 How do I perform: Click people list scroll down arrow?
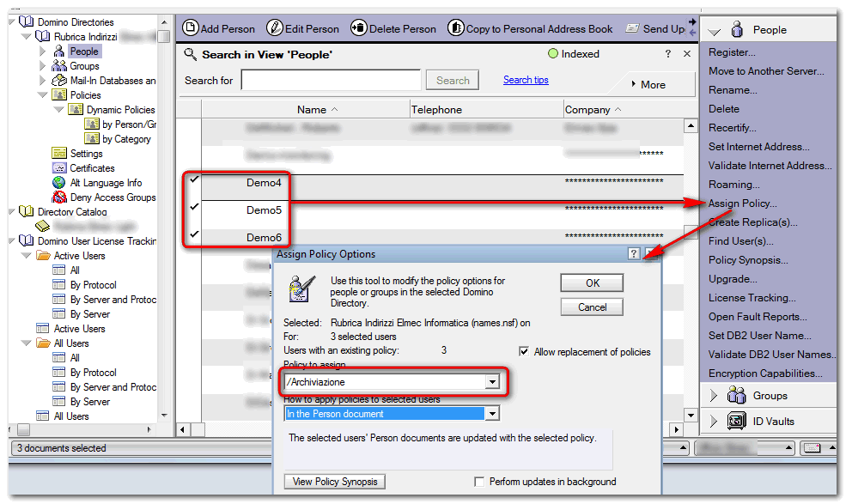691,415
